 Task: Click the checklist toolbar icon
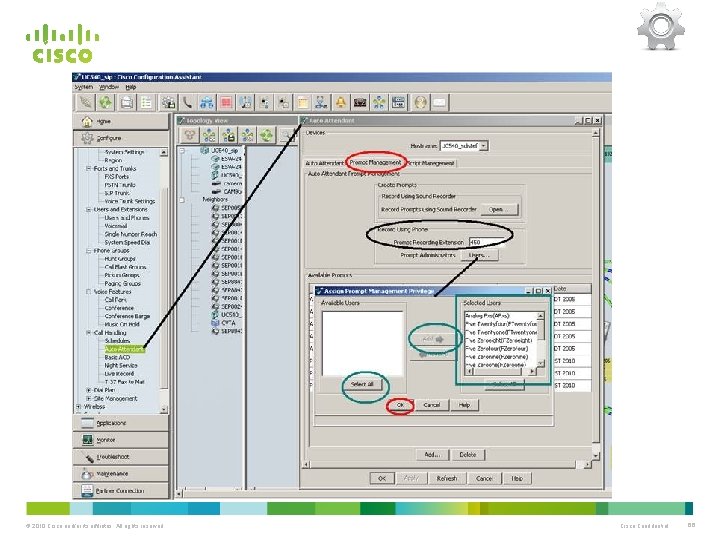point(146,102)
